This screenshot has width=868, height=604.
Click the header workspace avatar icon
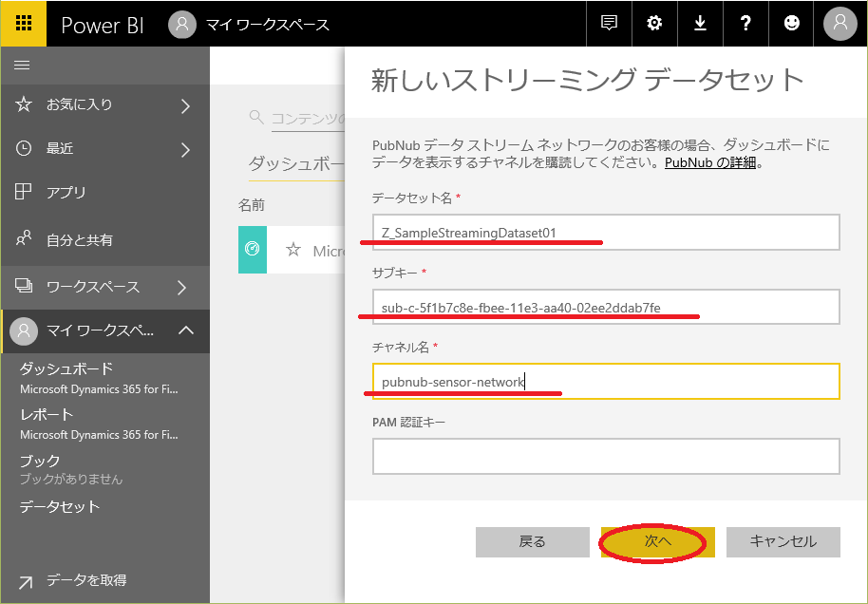click(182, 25)
